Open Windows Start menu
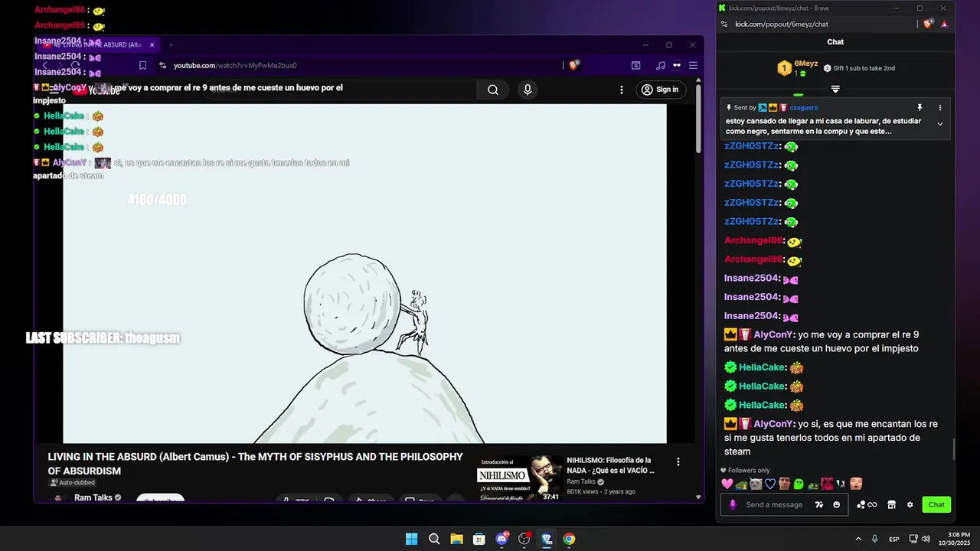Image resolution: width=980 pixels, height=551 pixels. [x=412, y=539]
